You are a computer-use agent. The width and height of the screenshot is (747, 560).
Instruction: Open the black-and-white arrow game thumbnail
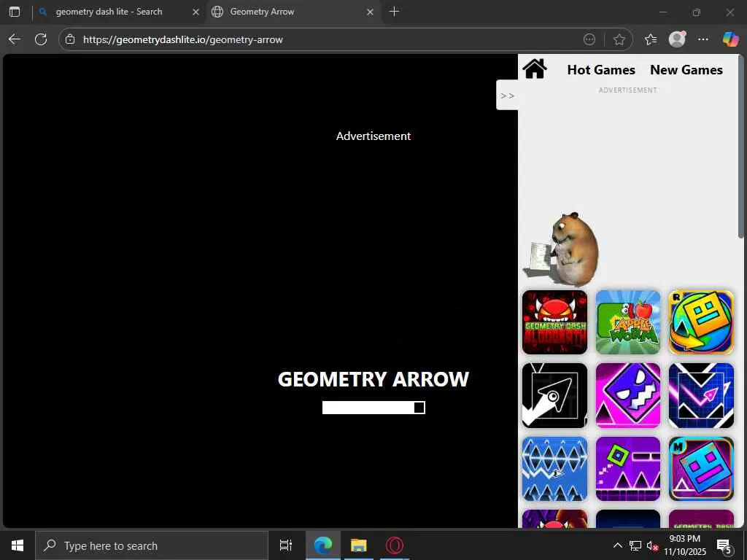click(x=554, y=396)
